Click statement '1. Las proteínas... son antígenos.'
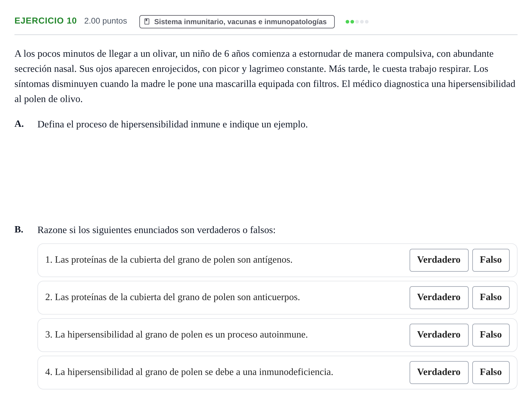Viewport: 532px width, 413px height. coord(169,260)
